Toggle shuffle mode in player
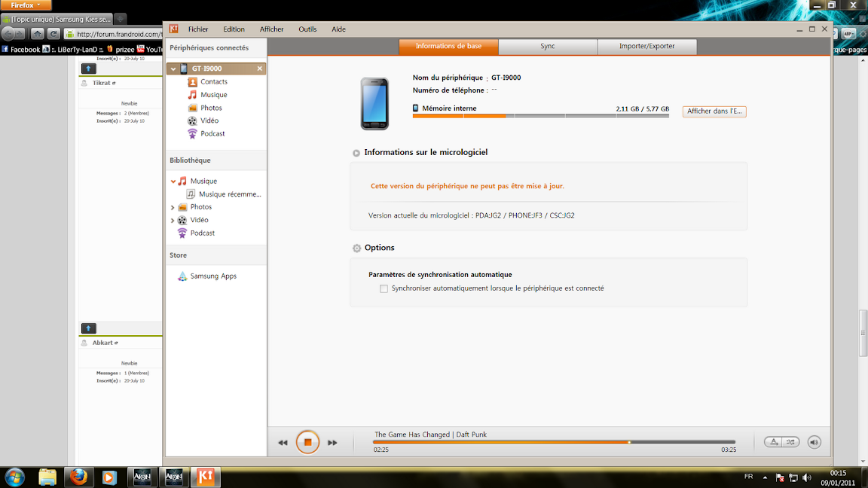Screen dimensions: 868x488 pos(791,442)
